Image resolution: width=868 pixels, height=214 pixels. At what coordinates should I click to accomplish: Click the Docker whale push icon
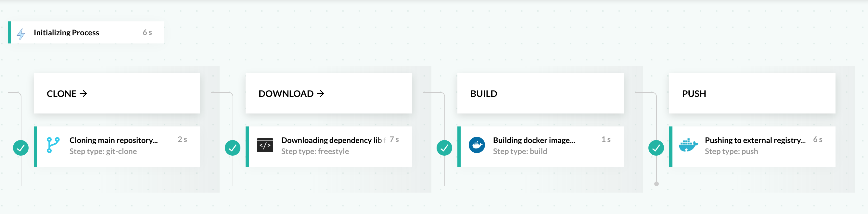tap(688, 145)
